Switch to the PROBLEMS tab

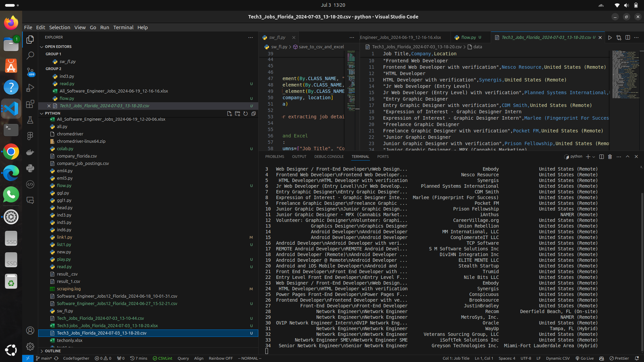[275, 157]
